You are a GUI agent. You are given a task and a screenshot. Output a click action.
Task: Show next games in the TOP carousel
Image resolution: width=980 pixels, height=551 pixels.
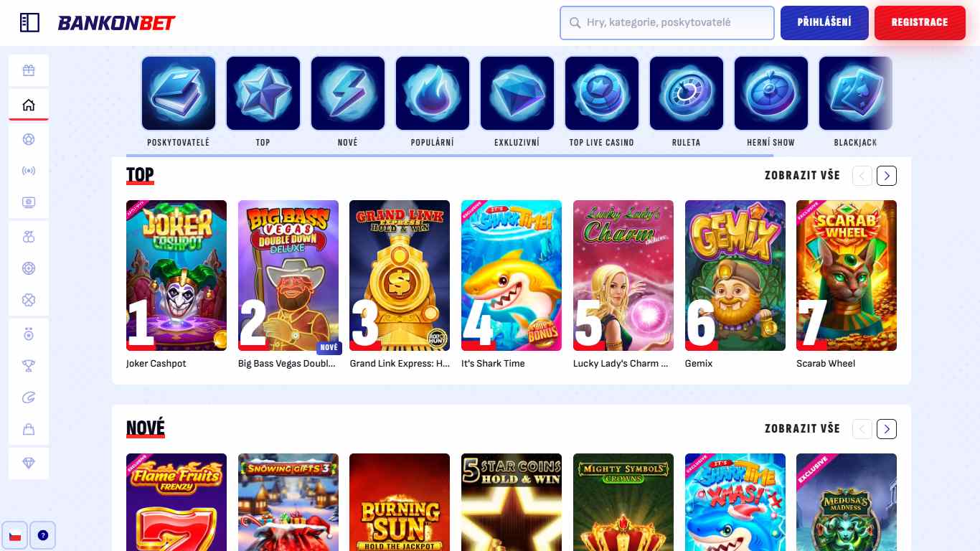click(887, 176)
